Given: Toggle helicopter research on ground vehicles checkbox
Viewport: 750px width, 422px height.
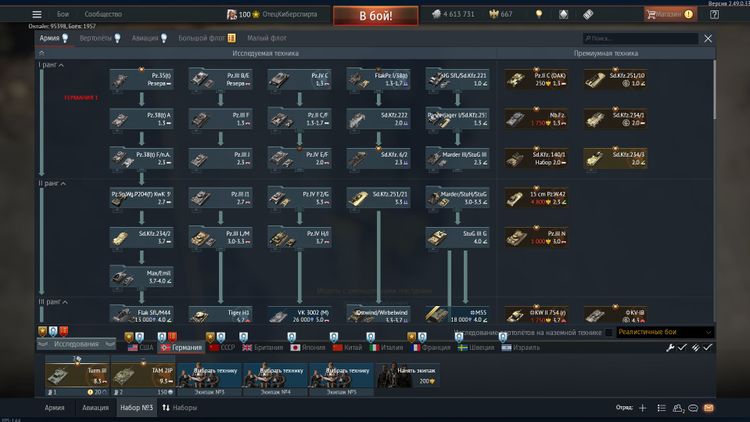Looking at the screenshot, I should click(x=610, y=332).
